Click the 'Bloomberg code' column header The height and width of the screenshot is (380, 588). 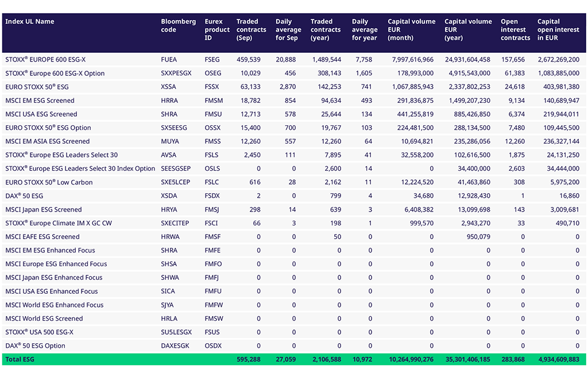178,26
